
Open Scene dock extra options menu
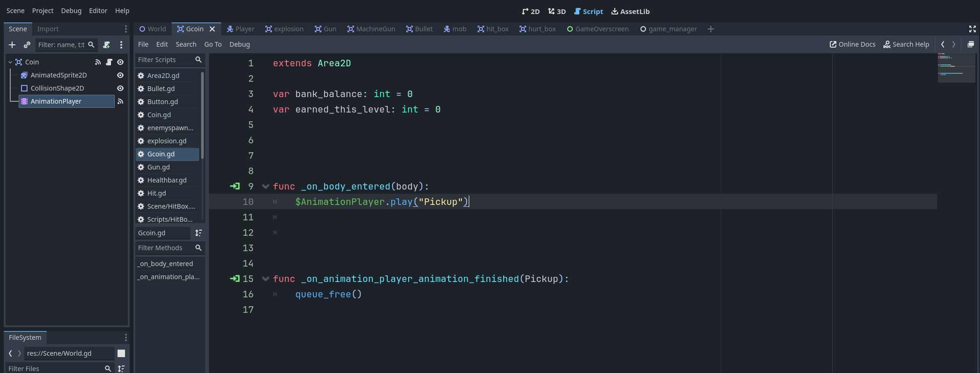(x=121, y=45)
